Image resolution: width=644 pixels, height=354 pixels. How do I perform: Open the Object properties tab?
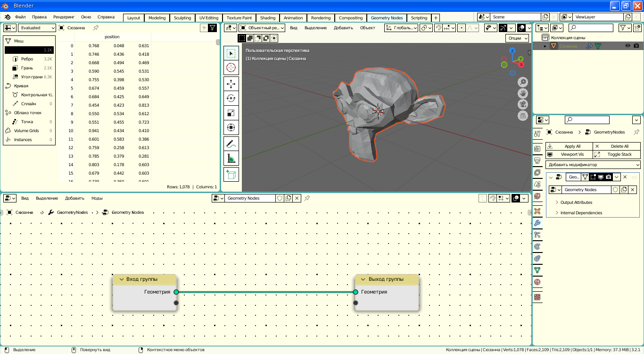click(537, 211)
